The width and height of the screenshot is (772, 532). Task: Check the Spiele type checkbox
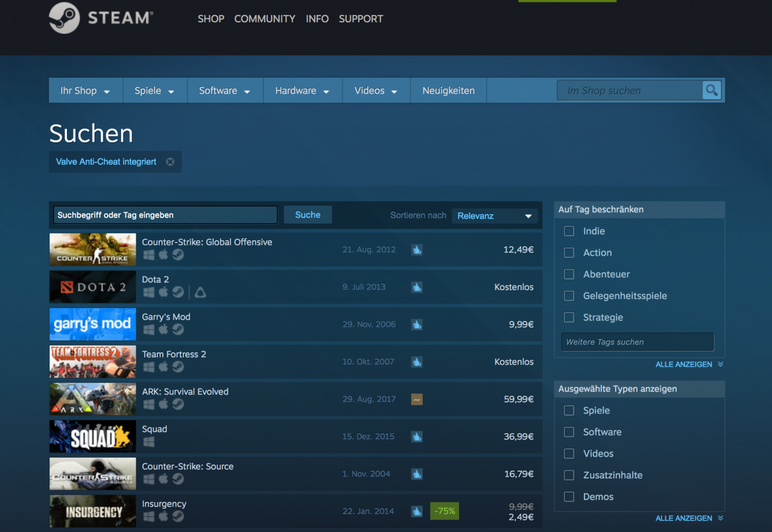pyautogui.click(x=569, y=411)
